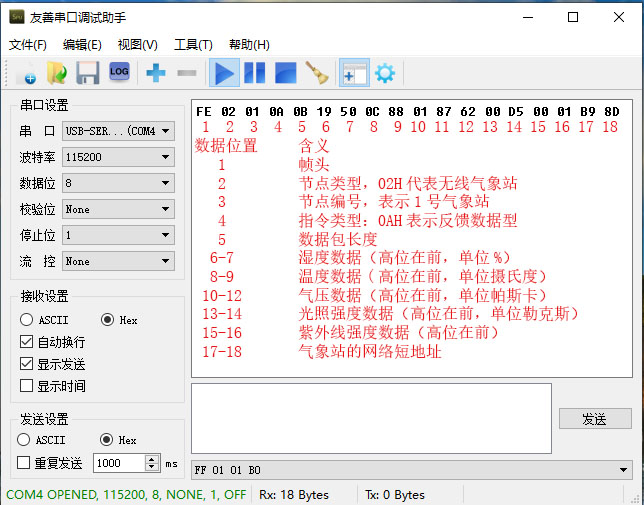This screenshot has height=505, width=644.
Task: Open the 视图(V) menu
Action: (138, 44)
